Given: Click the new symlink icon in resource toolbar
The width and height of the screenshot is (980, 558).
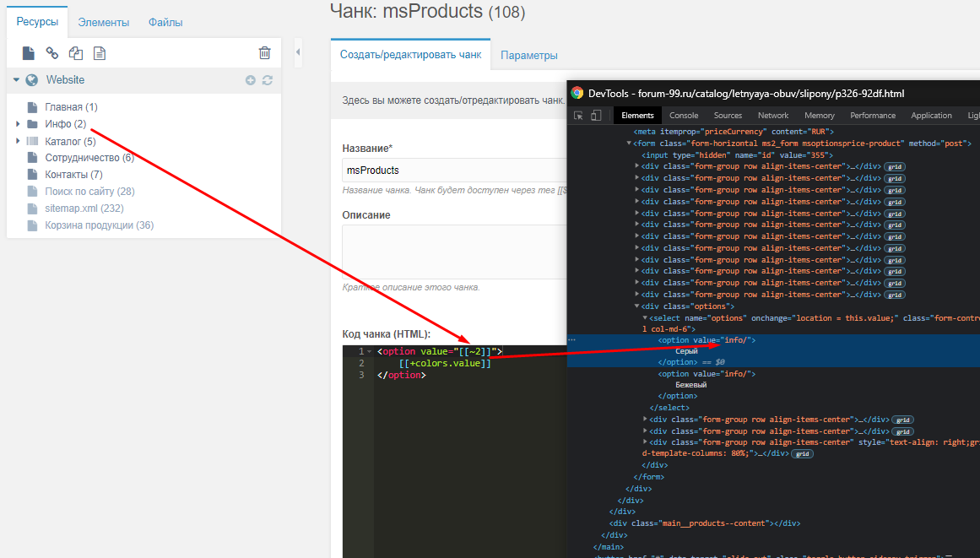Looking at the screenshot, I should 76,53.
